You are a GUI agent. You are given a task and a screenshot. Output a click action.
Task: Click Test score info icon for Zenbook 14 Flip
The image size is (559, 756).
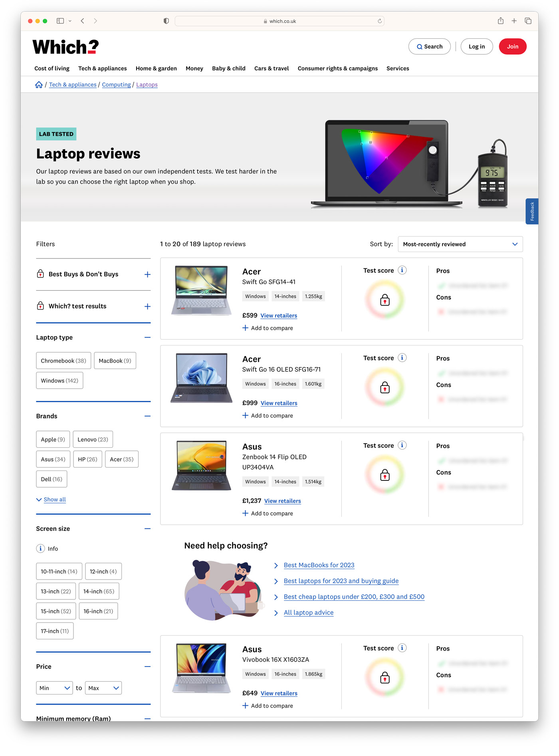402,445
